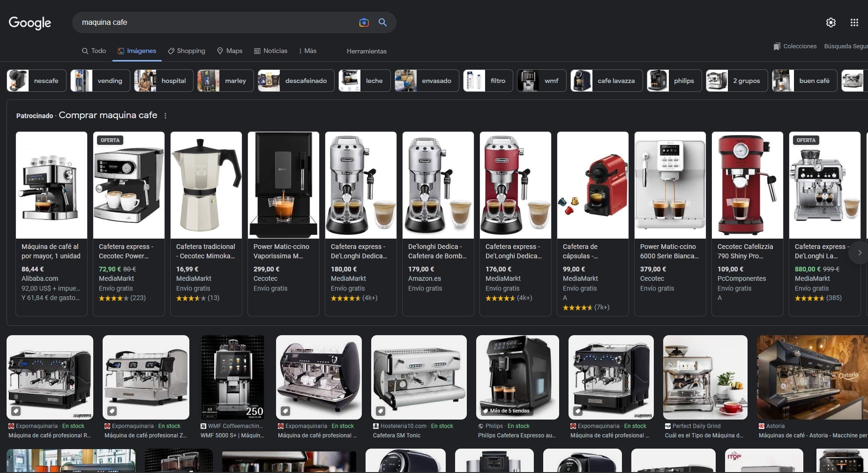868x473 pixels.
Task: Select the cafe lavazza filter chip
Action: tap(606, 81)
